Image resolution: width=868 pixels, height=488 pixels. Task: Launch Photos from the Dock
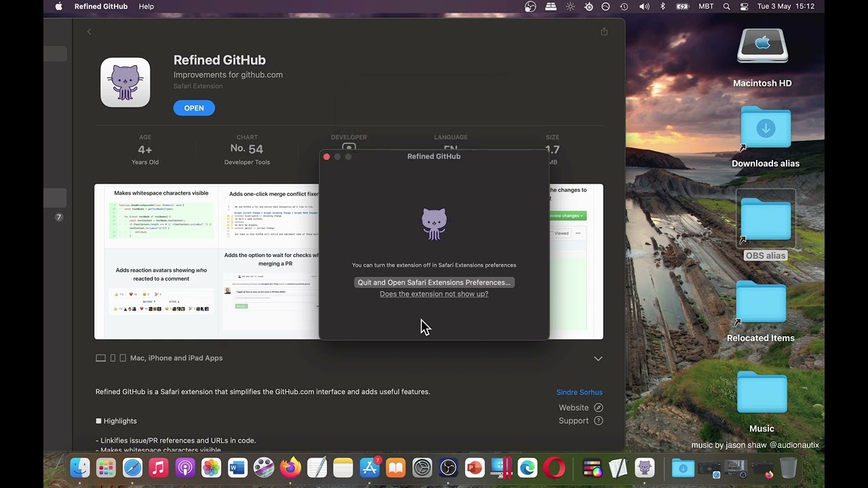(212, 468)
